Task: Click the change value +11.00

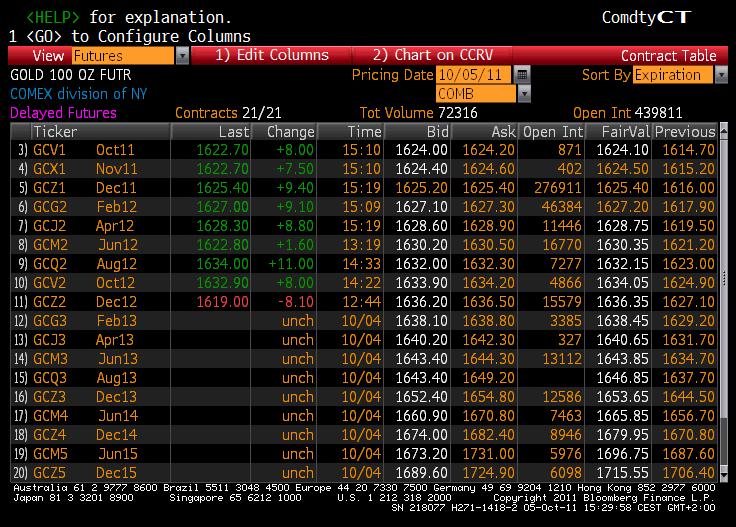Action: click(291, 264)
